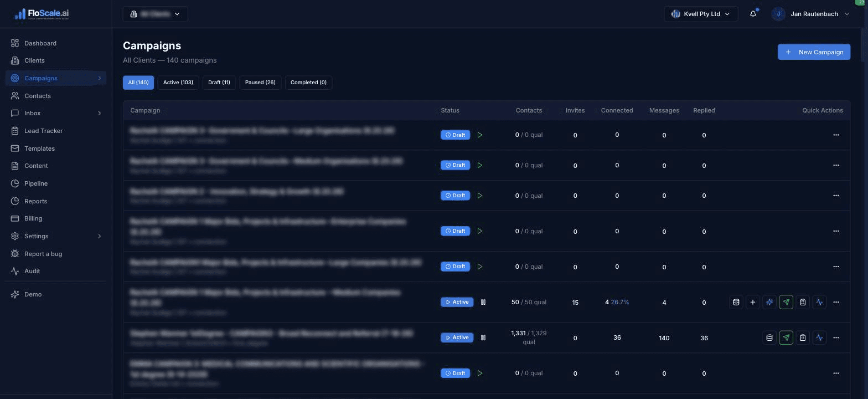868x399 pixels.
Task: Pause the campaign with 1,331 contacts
Action: click(x=483, y=337)
